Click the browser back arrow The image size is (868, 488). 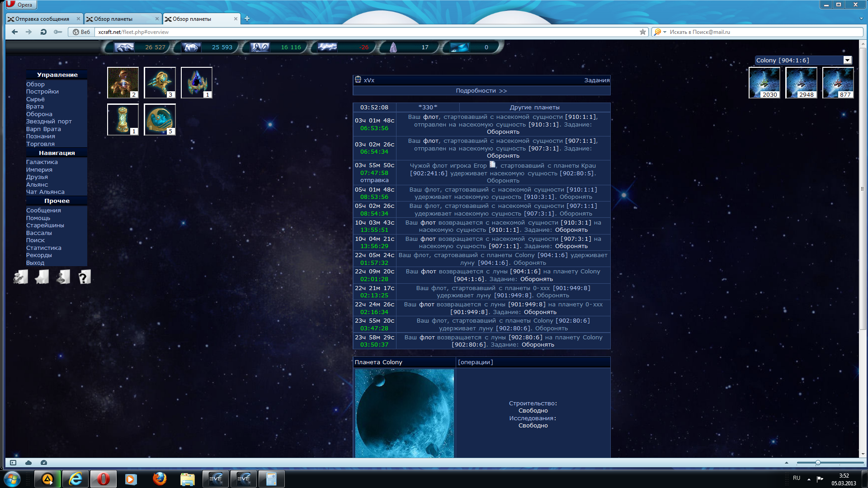click(14, 32)
